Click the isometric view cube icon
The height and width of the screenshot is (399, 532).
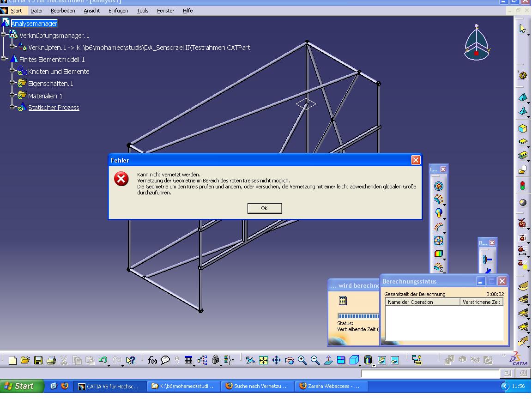pos(354,360)
